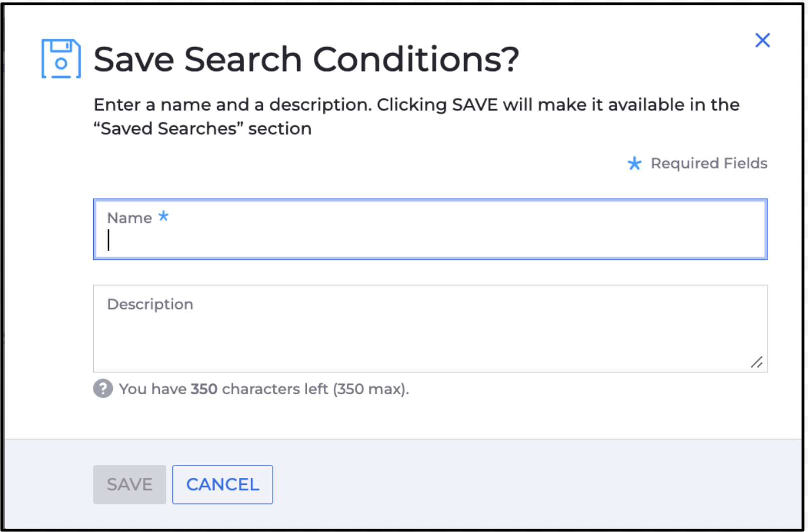
Task: Click the floppy disk save icon
Action: [61, 59]
